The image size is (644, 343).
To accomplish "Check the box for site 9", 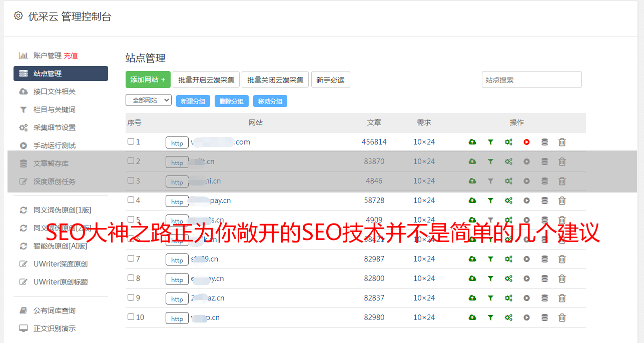I will pos(131,297).
